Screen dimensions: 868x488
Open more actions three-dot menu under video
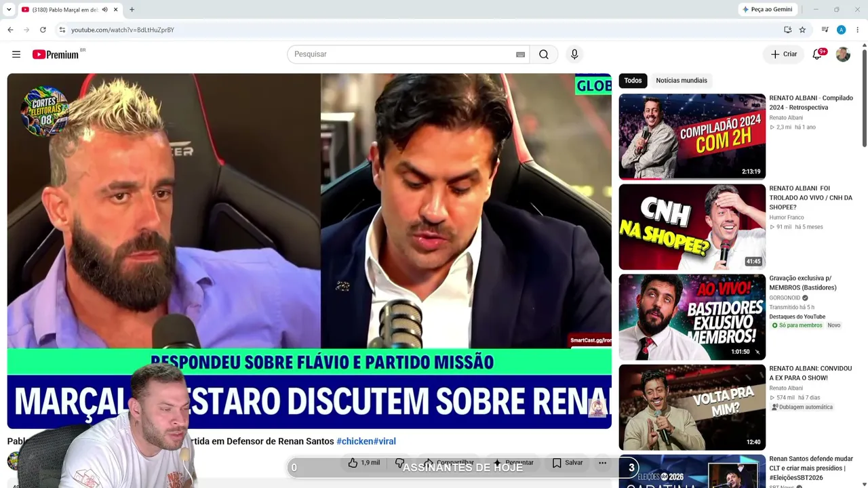click(602, 463)
